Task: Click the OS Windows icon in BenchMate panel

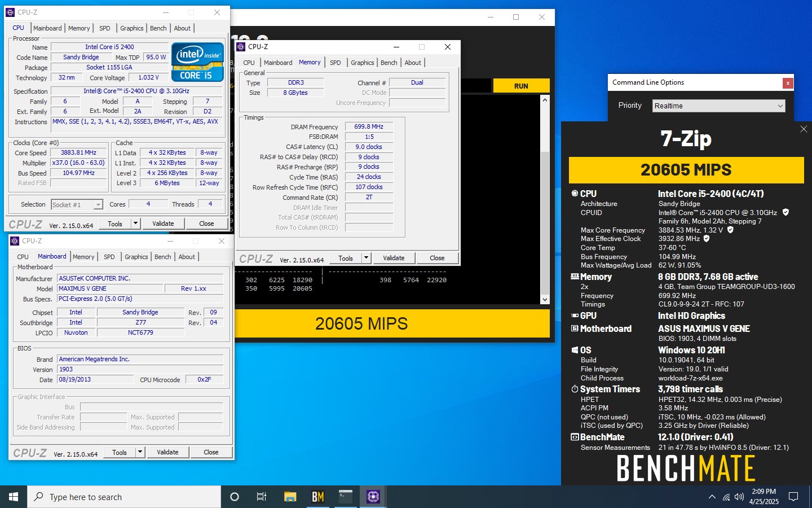Action: (x=575, y=350)
